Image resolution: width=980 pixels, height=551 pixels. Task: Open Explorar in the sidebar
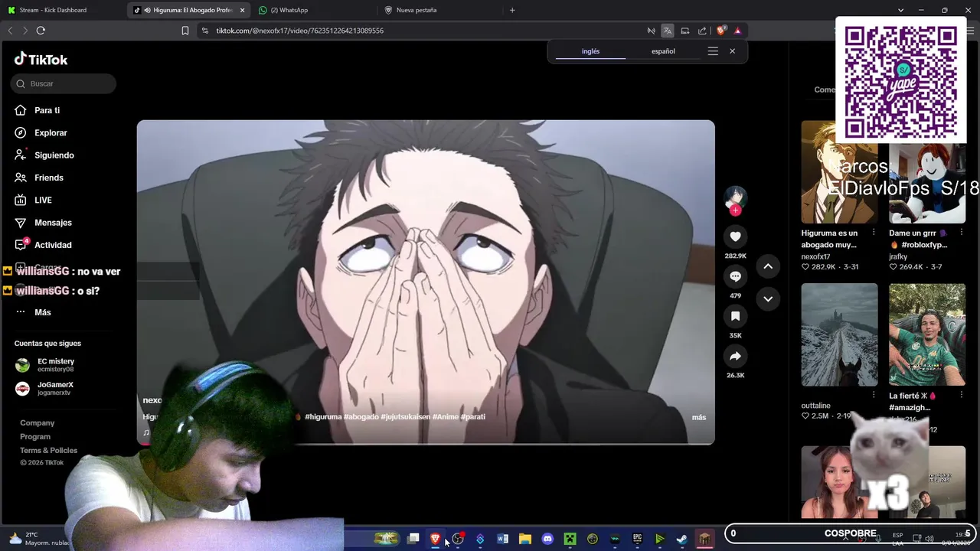(51, 132)
